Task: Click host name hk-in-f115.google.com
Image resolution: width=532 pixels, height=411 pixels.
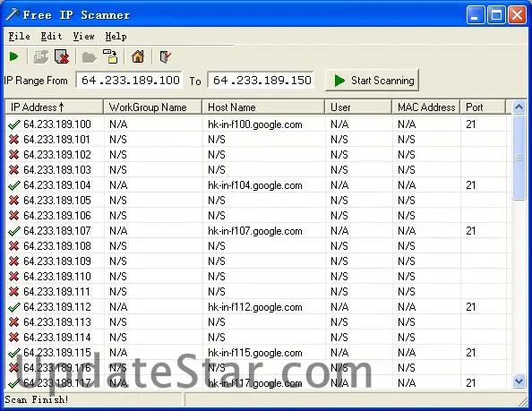Action: click(254, 353)
